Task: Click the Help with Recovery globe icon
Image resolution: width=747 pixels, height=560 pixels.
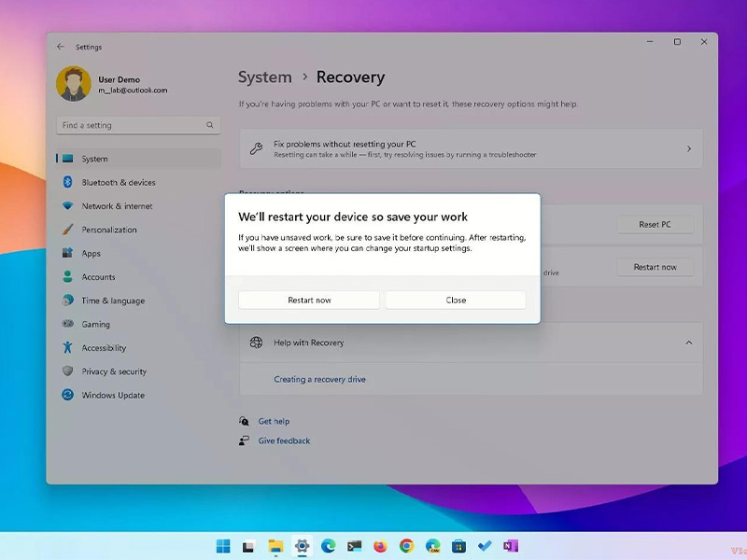Action: click(x=256, y=343)
